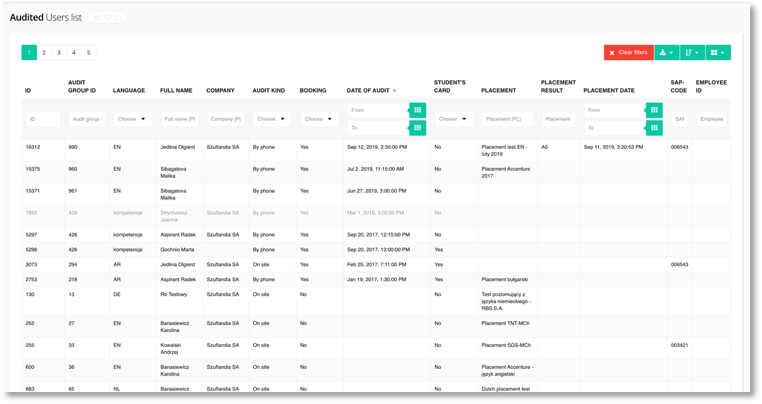This screenshot has width=762, height=404.
Task: Focus the ID filter input field
Action: [x=43, y=119]
